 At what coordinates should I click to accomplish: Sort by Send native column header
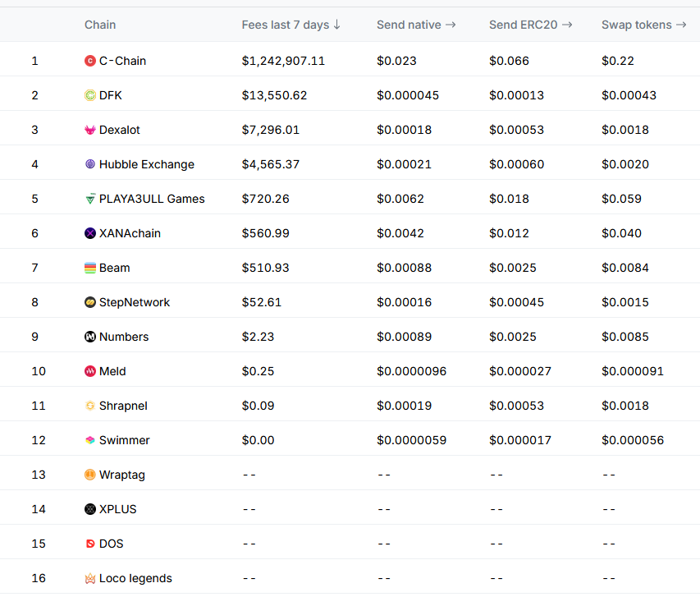click(416, 25)
